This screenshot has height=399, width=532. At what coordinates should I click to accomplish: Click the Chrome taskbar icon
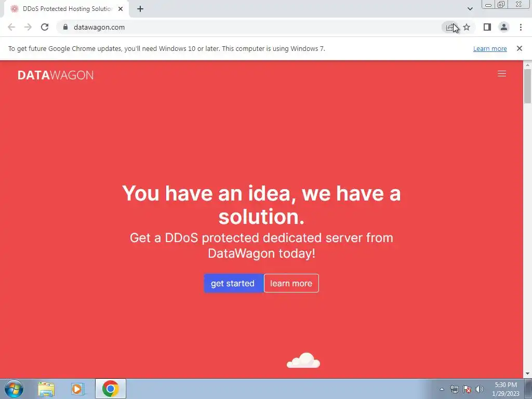110,389
